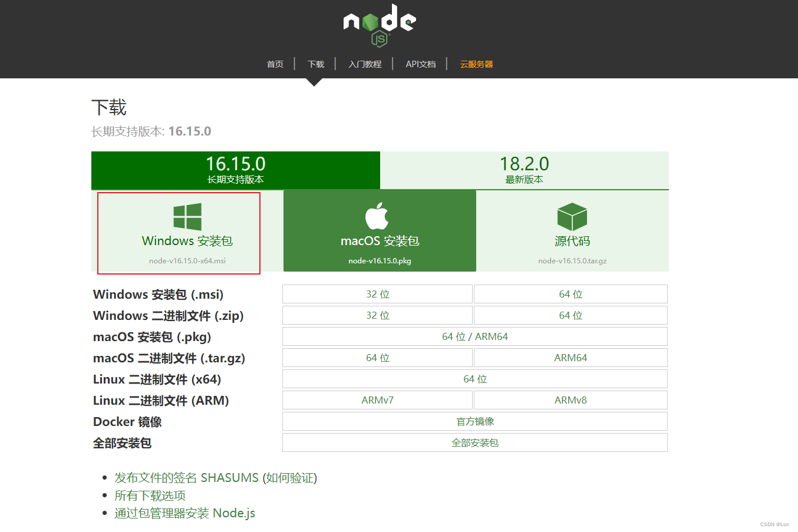Click the Node.js logo in header
The height and width of the screenshot is (532, 798).
pos(380,26)
